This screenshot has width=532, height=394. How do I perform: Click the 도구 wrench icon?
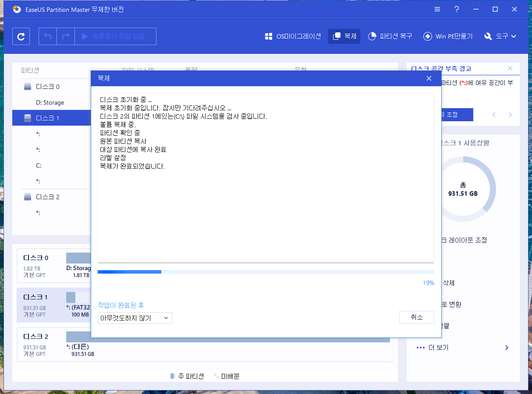coord(488,36)
